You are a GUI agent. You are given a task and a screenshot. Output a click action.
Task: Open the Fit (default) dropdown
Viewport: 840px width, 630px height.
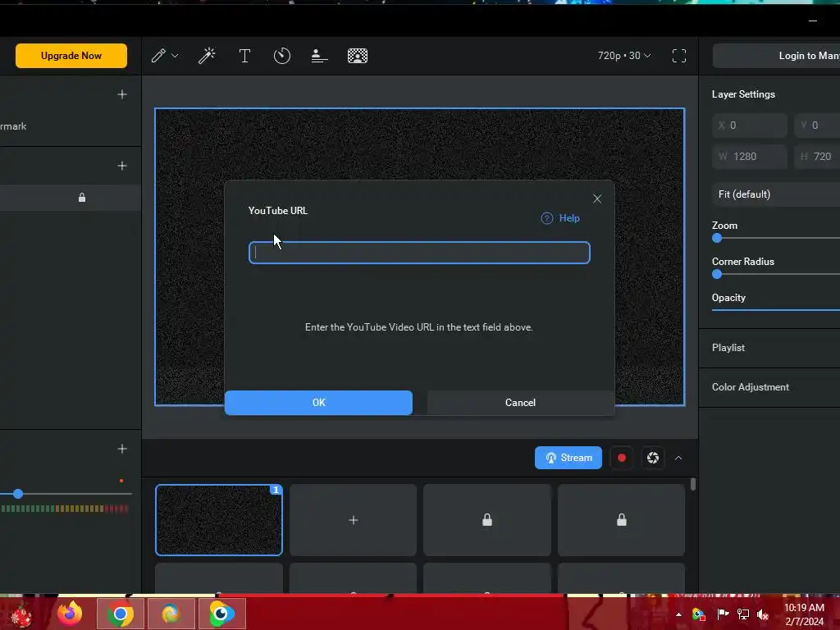pyautogui.click(x=777, y=194)
